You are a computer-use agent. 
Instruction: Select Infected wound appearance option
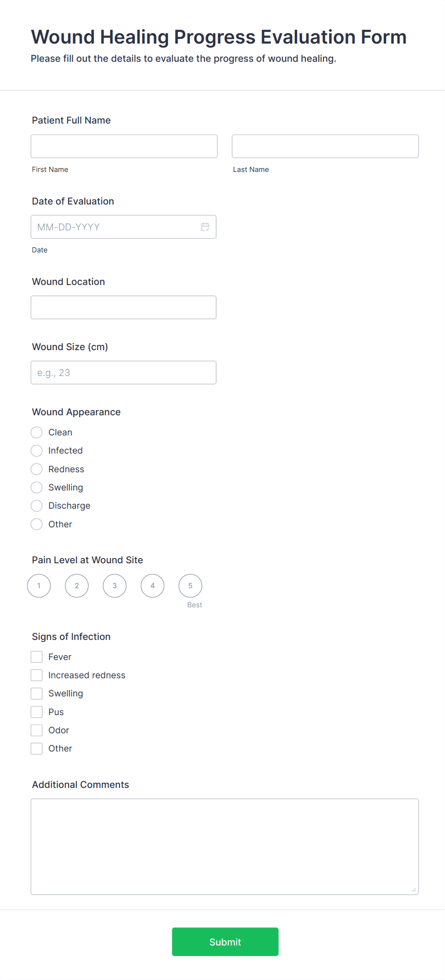pyautogui.click(x=37, y=451)
